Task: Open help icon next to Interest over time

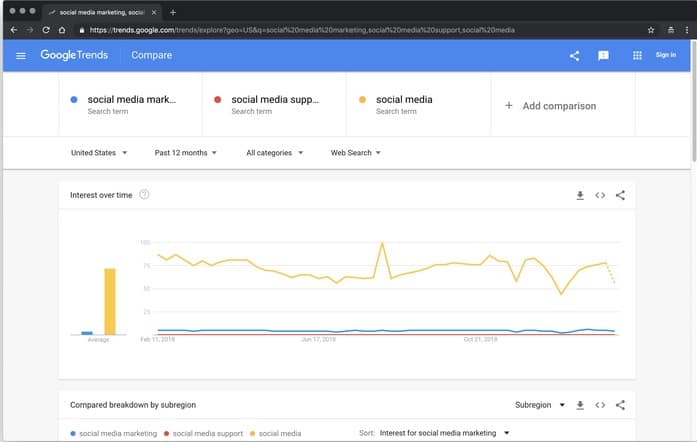Action: [144, 195]
